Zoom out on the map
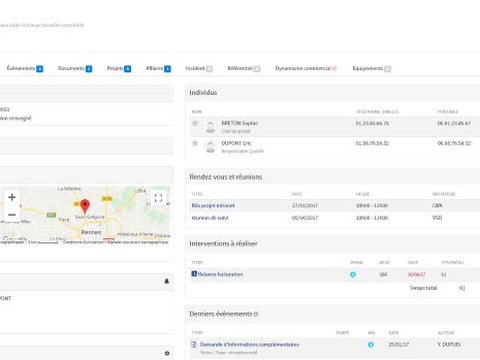Image resolution: width=480 pixels, height=360 pixels. 12,214
